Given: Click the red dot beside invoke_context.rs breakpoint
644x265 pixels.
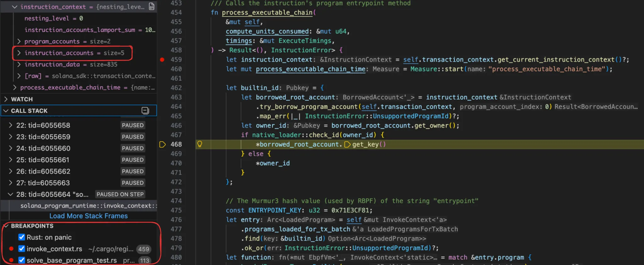Looking at the screenshot, I should (11, 249).
